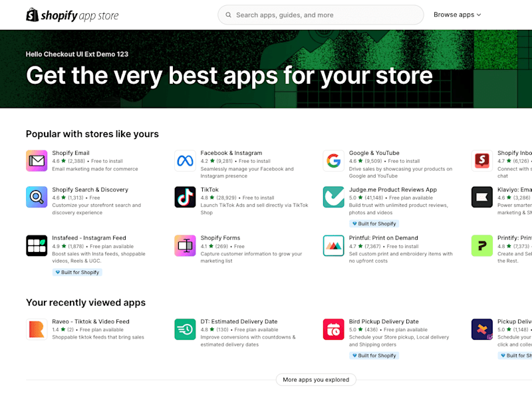Click Shopify Forms 'Capture customer information' description
This screenshot has height=399, width=532.
(251, 257)
